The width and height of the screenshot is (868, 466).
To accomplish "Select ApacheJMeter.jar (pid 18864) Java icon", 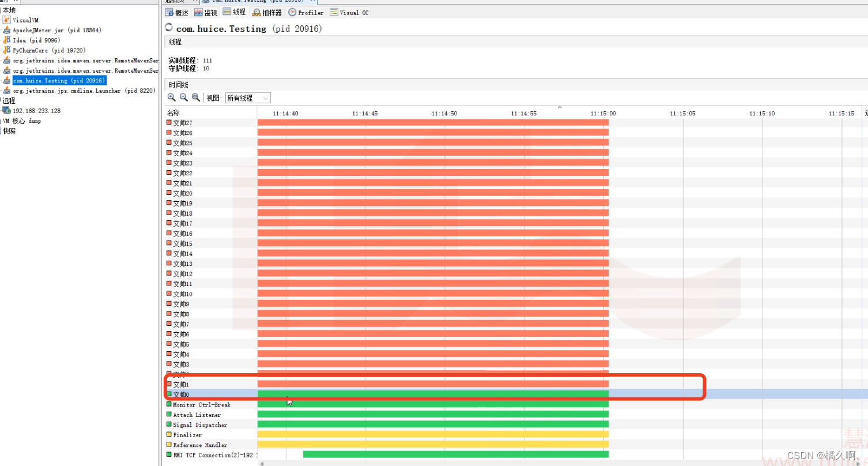I will point(7,30).
